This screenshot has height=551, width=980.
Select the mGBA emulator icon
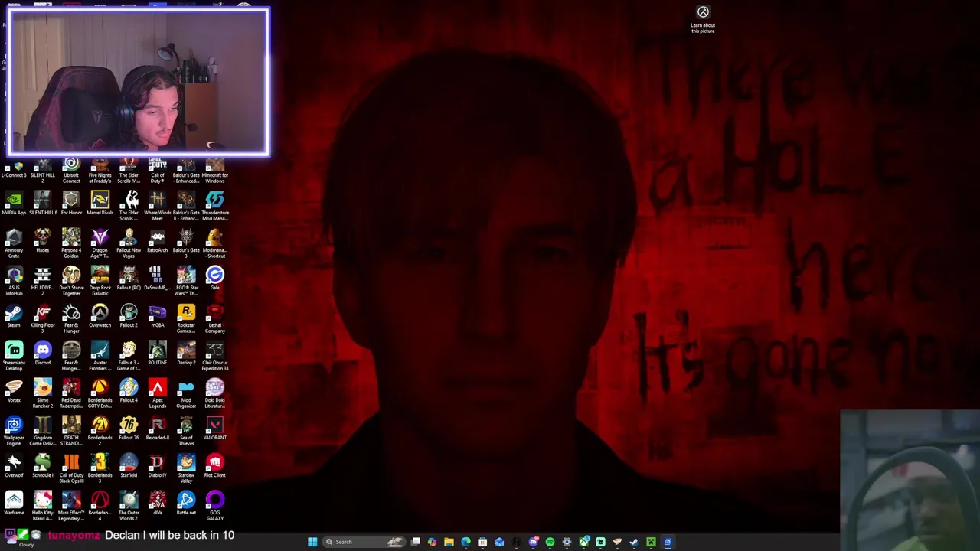[x=157, y=315]
